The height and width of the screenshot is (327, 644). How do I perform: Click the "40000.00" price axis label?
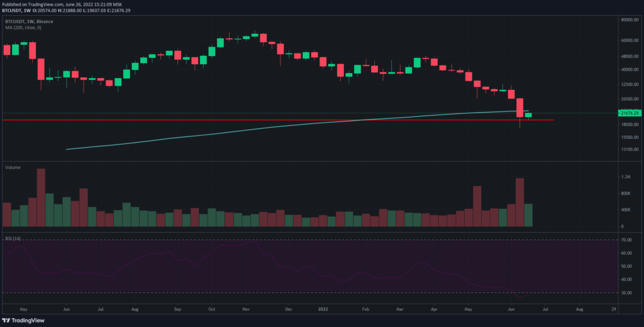(x=631, y=70)
